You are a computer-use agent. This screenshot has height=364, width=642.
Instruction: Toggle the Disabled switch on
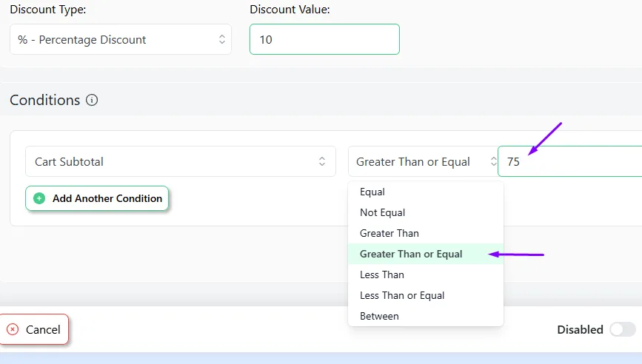(622, 329)
